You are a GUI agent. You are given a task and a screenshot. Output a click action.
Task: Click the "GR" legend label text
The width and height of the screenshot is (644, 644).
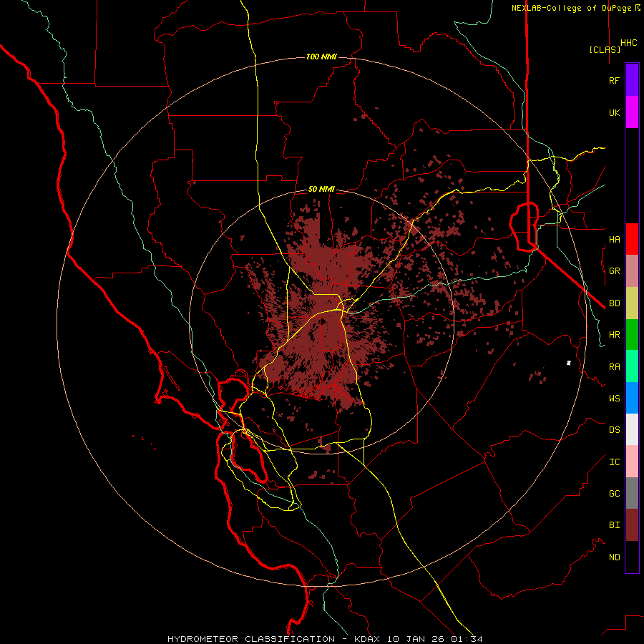614,271
